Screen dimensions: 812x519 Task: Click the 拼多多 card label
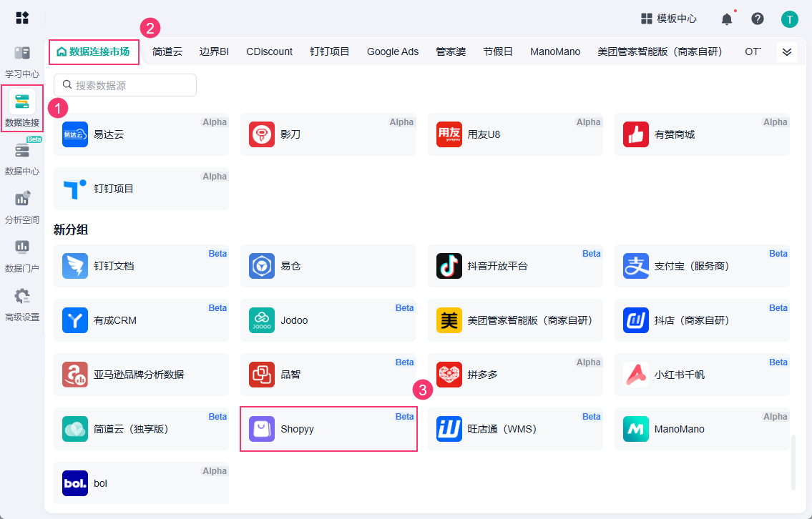(482, 375)
